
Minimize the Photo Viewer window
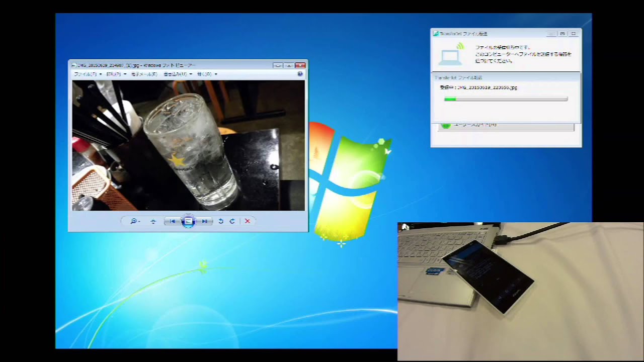pyautogui.click(x=278, y=65)
